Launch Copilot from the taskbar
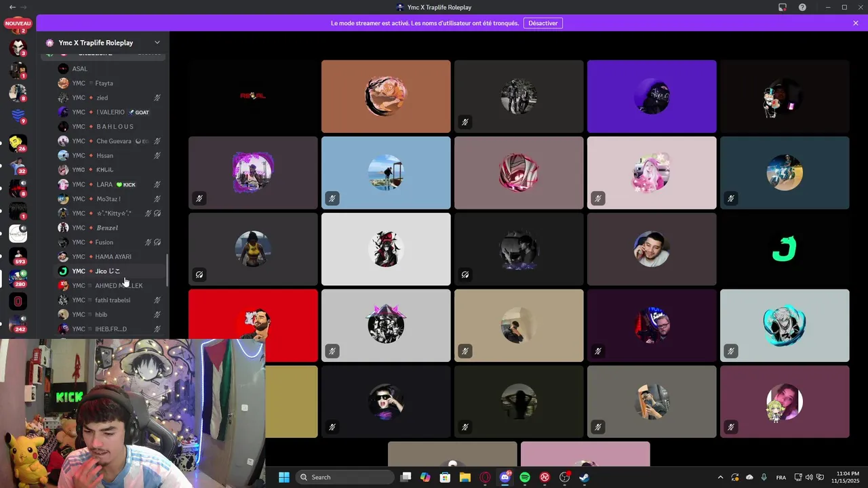Image resolution: width=868 pixels, height=488 pixels. coord(425,477)
